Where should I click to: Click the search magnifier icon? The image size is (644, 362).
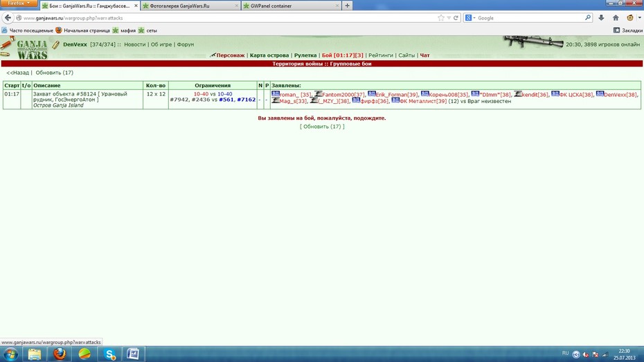(588, 17)
